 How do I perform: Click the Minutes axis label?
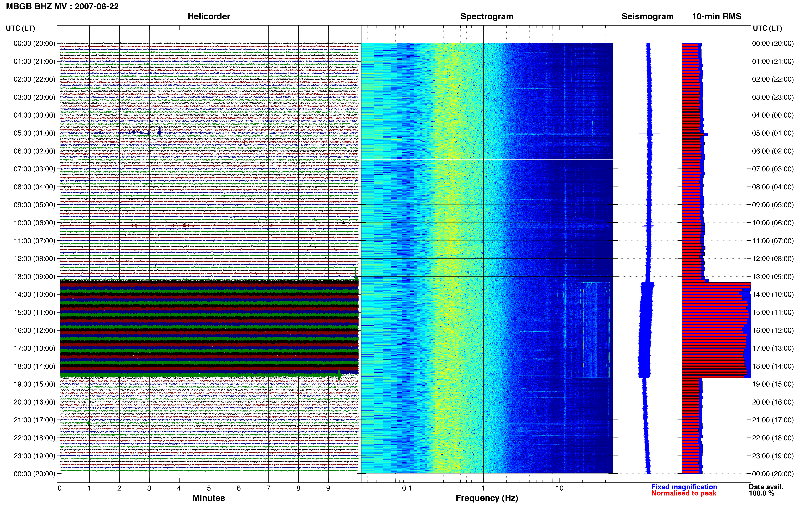[208, 498]
